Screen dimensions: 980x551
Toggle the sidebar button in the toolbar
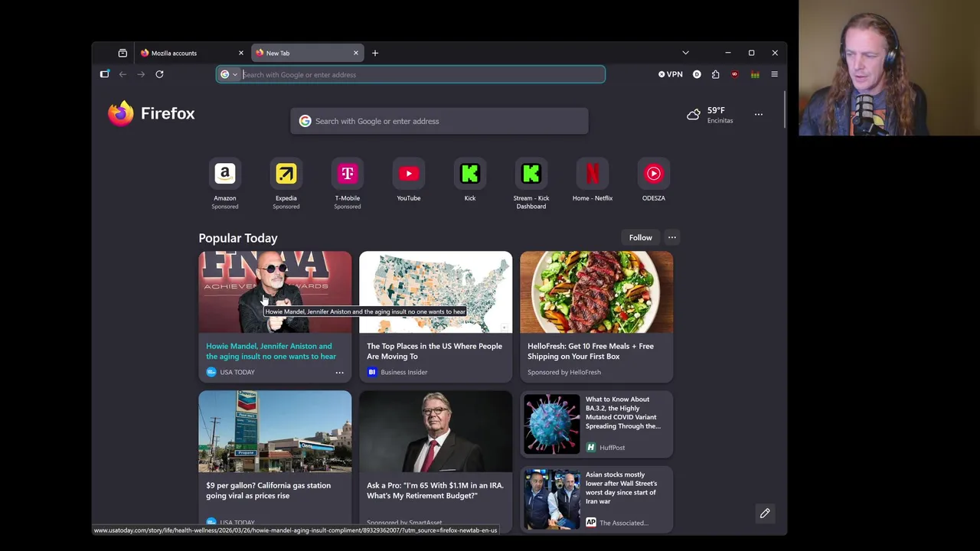(x=105, y=74)
